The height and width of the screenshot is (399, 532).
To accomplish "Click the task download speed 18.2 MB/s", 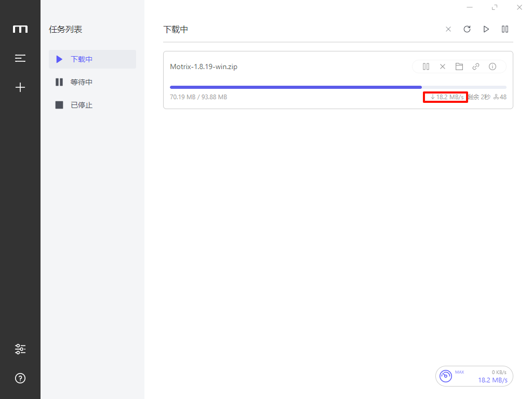I will pos(447,97).
